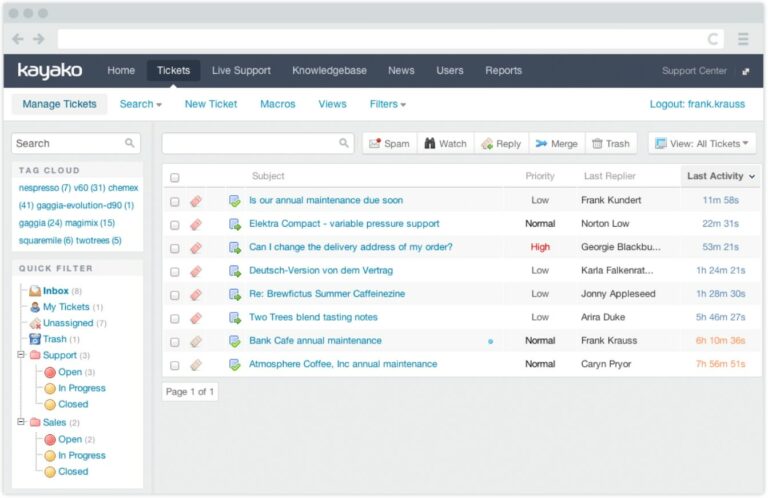Click the browser address bar
Viewport: 768px width, 498px height.
coord(391,39)
